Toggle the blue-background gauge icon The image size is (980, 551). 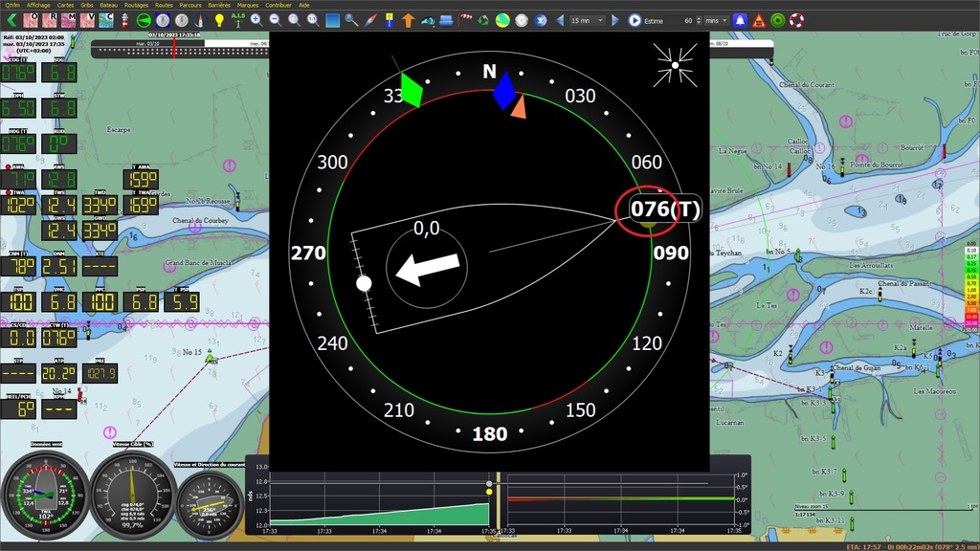click(163, 20)
